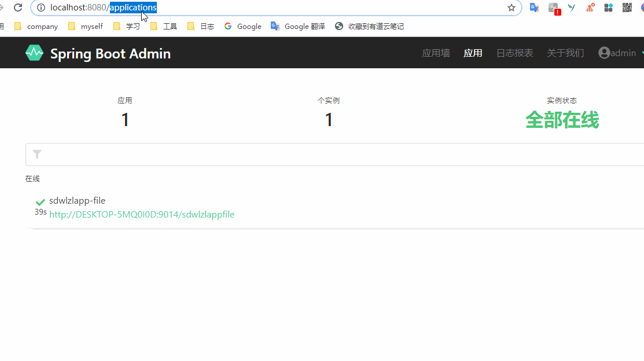Open the Google bookmark

click(x=243, y=26)
